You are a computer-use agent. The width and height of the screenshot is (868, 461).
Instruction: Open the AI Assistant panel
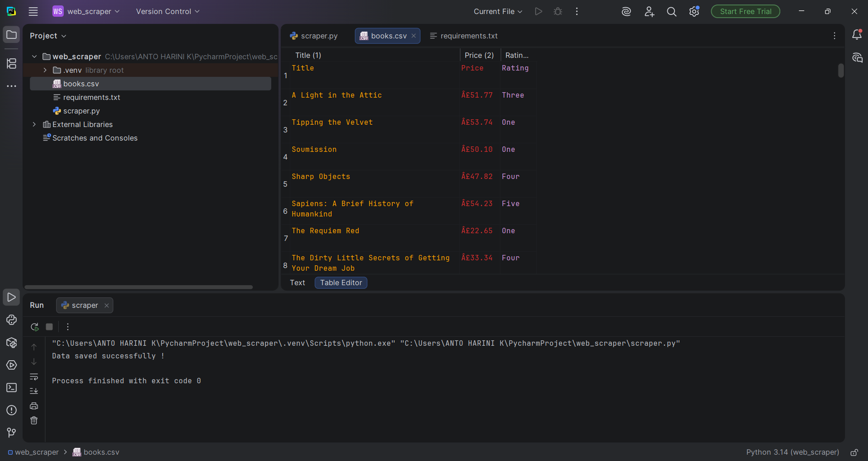626,11
